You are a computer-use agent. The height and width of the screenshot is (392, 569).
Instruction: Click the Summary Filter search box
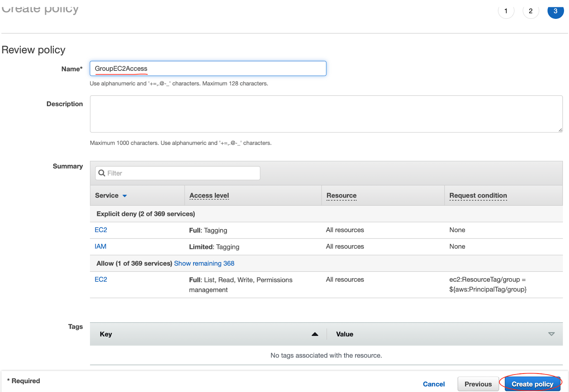pos(178,173)
